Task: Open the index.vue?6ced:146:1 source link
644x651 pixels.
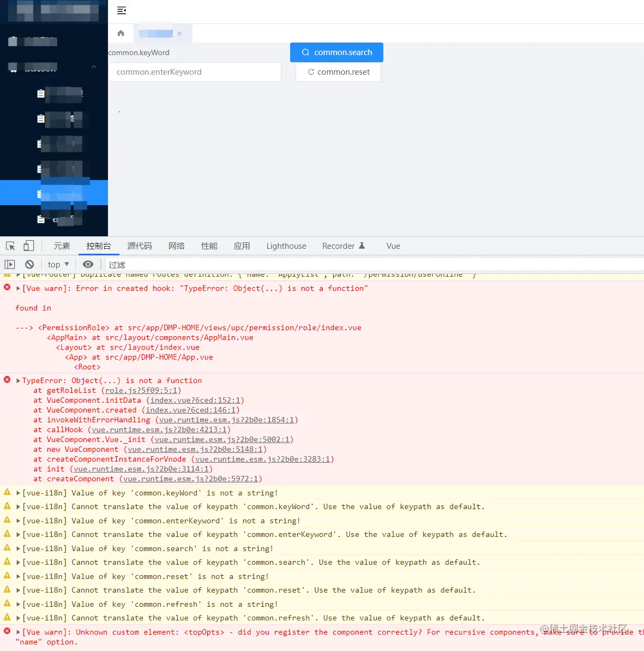Action: (190, 410)
